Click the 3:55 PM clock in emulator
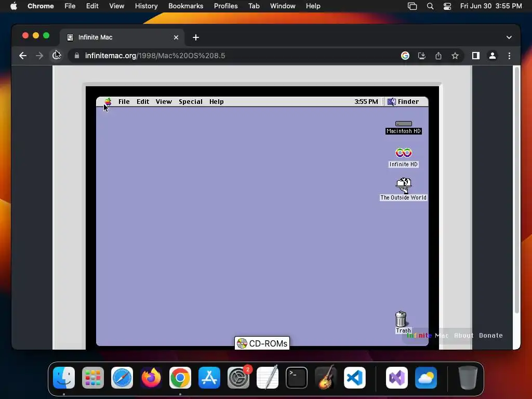The image size is (532, 399). tap(366, 101)
